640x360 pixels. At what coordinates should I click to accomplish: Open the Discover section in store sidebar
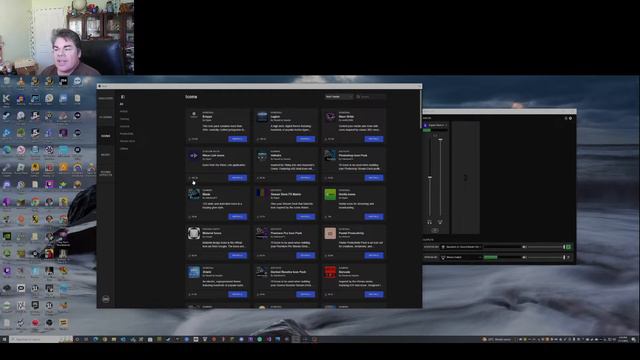pyautogui.click(x=106, y=98)
